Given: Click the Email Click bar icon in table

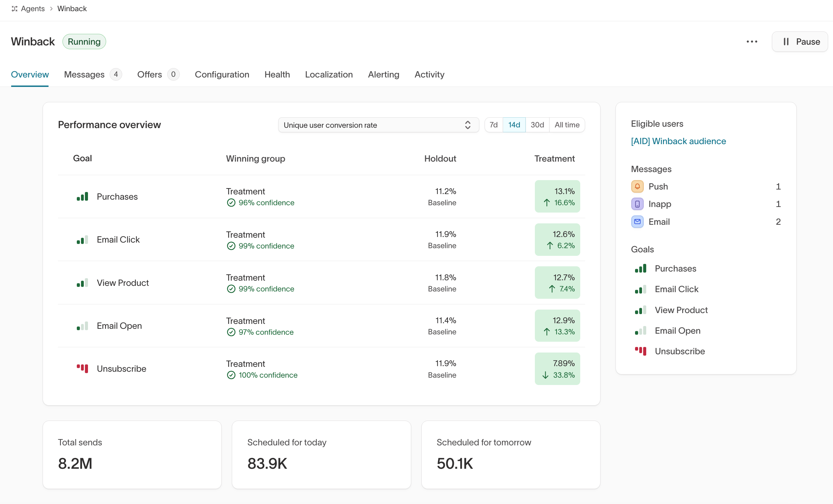Looking at the screenshot, I should (82, 240).
